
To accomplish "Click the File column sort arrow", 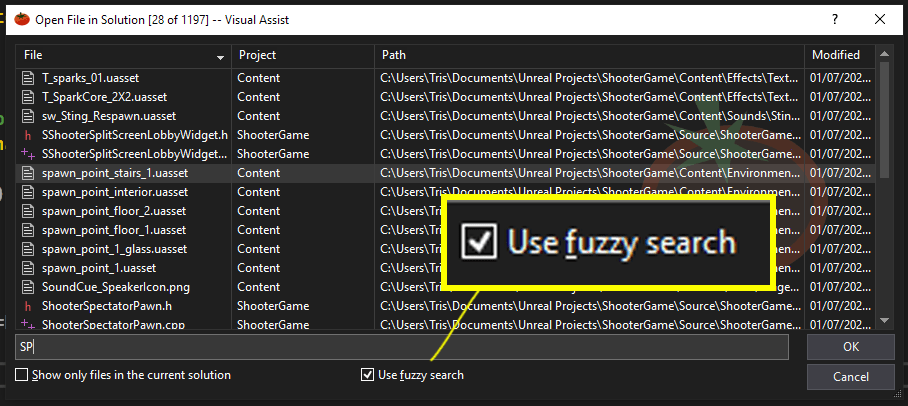I will pyautogui.click(x=220, y=57).
